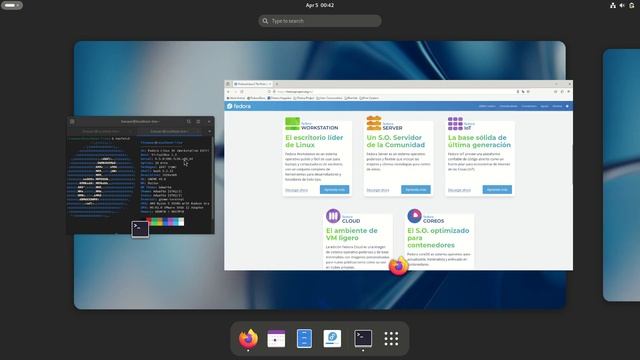The height and width of the screenshot is (360, 640).
Task: Open Red Hat bookmark folder
Action: pos(351,98)
